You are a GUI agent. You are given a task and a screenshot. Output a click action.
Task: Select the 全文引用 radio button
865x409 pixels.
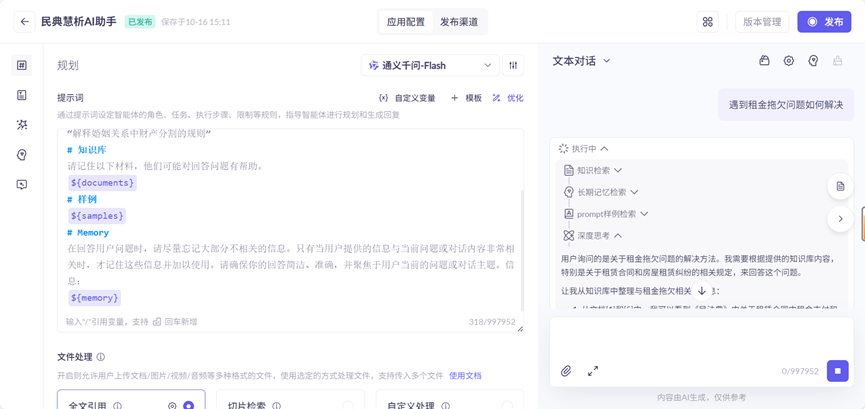pyautogui.click(x=189, y=406)
